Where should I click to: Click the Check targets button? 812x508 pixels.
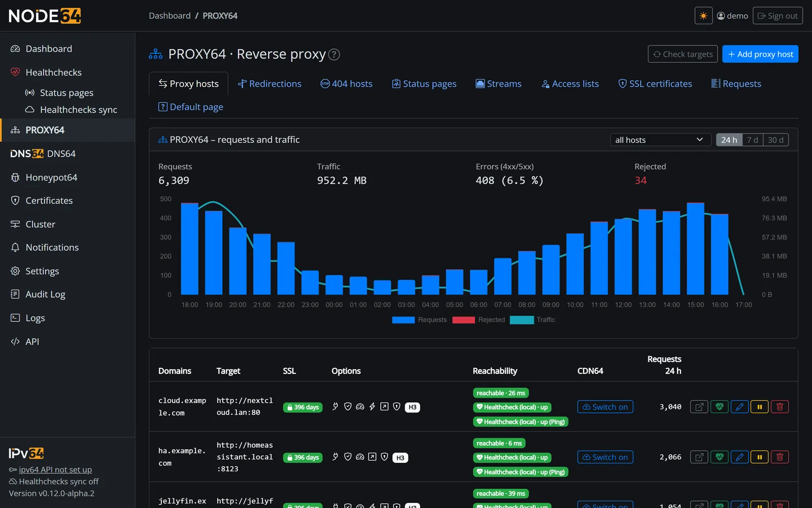(x=683, y=54)
